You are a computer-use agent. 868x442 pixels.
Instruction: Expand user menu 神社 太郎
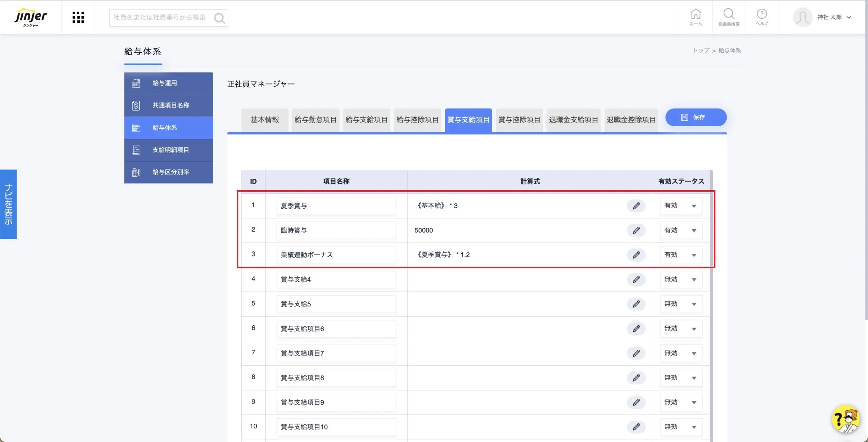tap(834, 17)
